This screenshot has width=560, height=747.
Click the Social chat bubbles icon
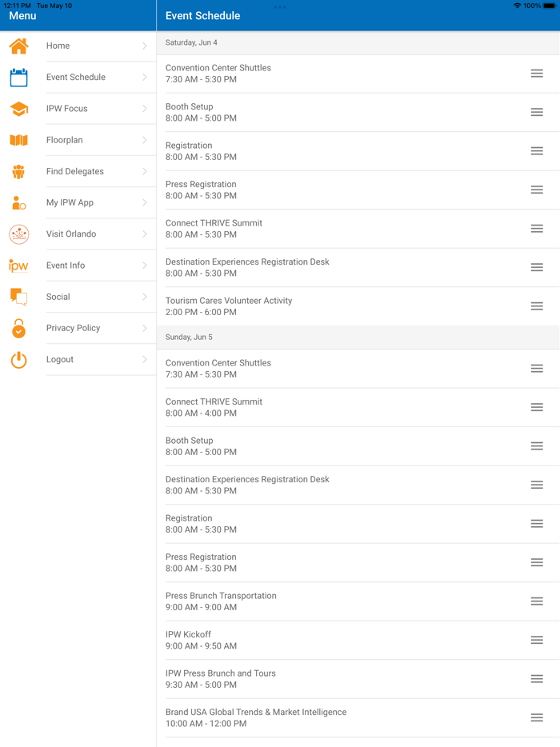(x=18, y=297)
